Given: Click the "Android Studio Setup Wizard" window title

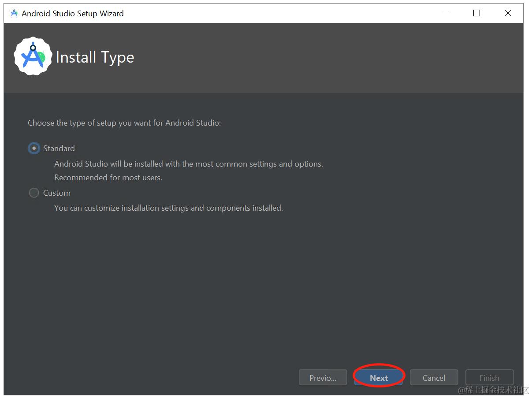Looking at the screenshot, I should (x=73, y=14).
